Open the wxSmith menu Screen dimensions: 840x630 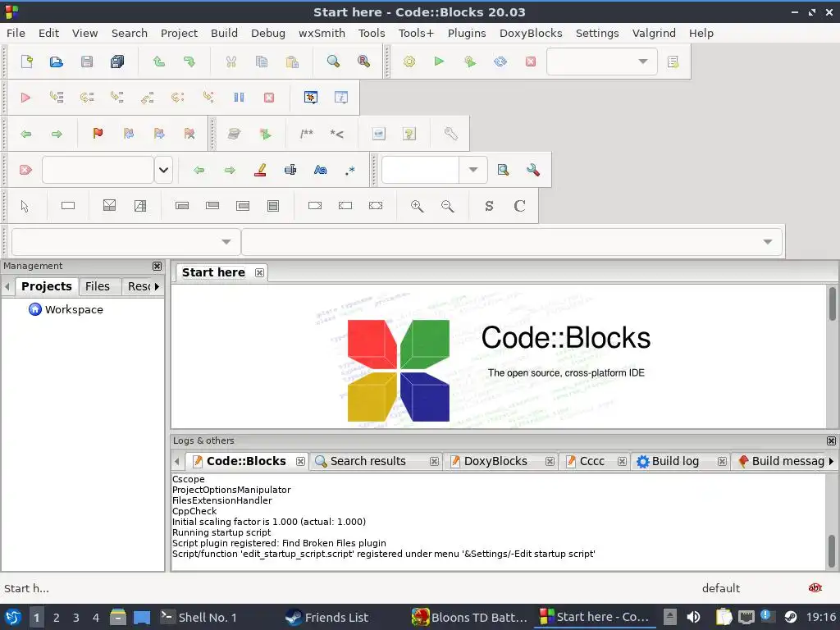(322, 33)
